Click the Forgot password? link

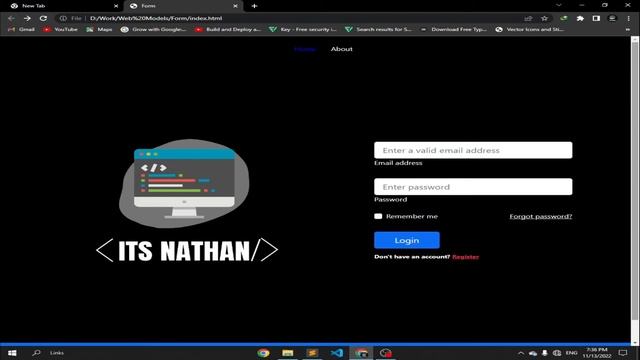tap(540, 216)
